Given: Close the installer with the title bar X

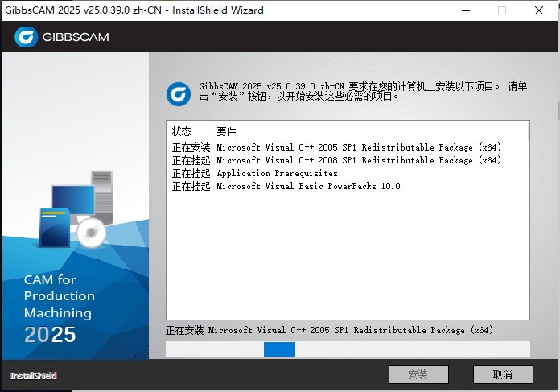Looking at the screenshot, I should [x=540, y=10].
